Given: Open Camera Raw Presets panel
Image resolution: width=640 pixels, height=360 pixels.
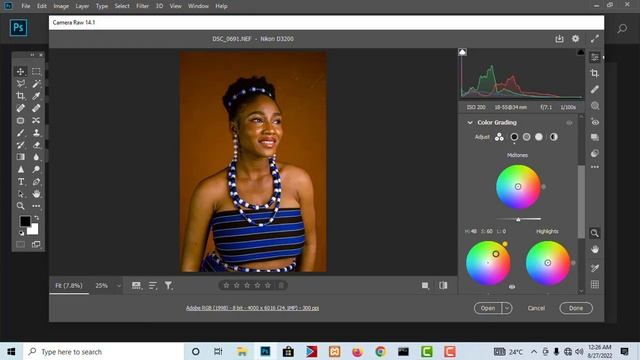Looking at the screenshot, I should 595,153.
